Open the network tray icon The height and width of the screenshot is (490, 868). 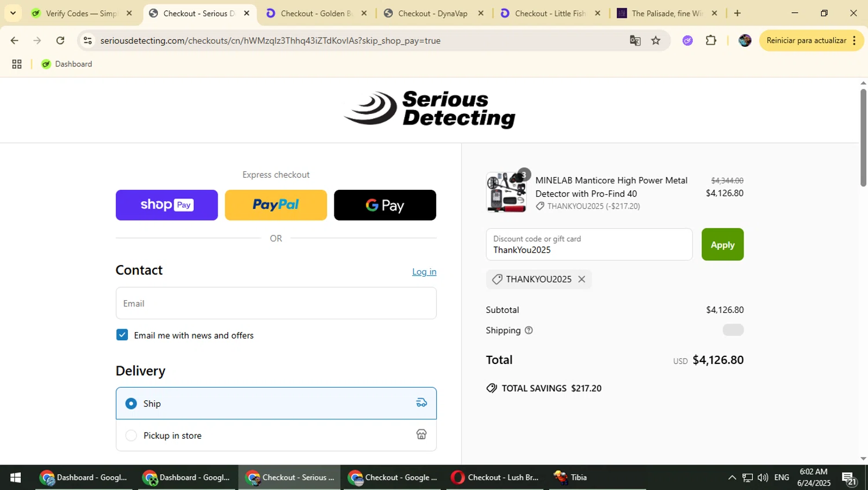[748, 477]
